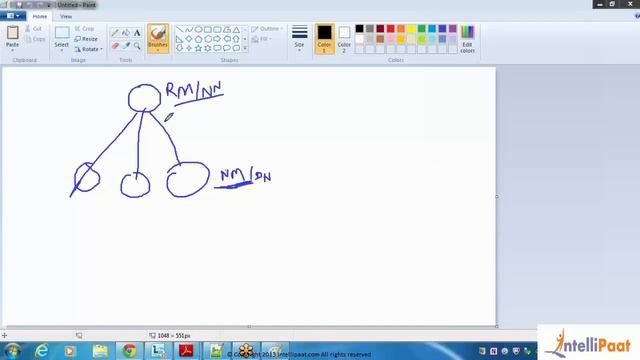The width and height of the screenshot is (640, 360).
Task: Select the Eraser tool
Action: pyautogui.click(x=115, y=46)
